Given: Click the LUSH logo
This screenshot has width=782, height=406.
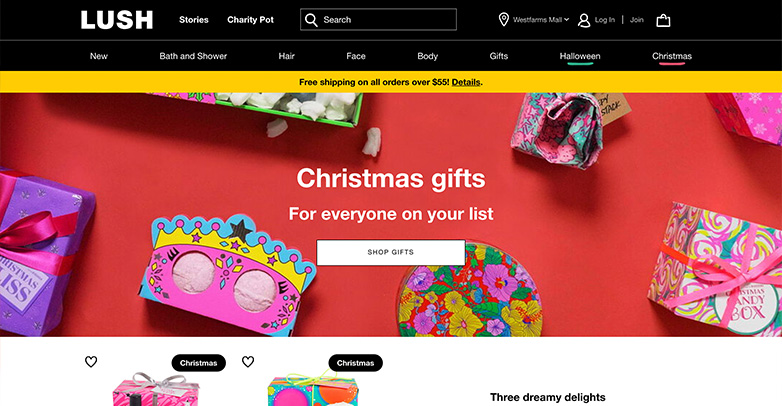Looking at the screenshot, I should click(117, 20).
